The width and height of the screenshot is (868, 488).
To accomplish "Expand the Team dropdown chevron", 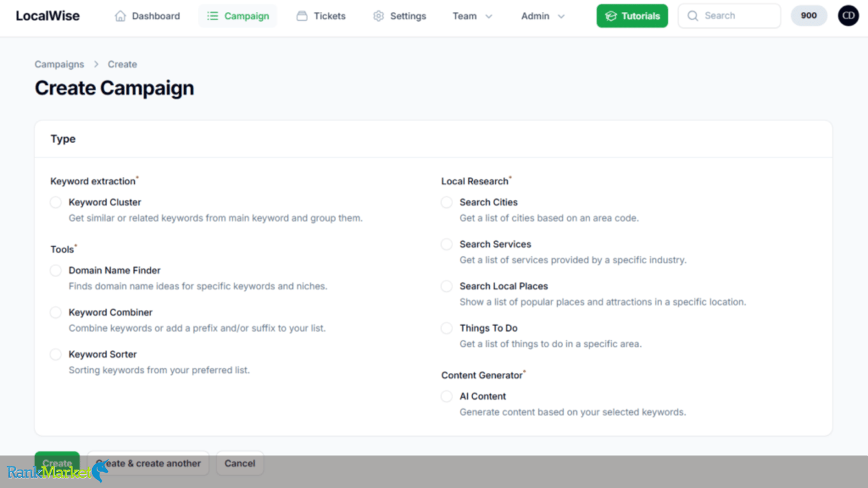I will [489, 17].
